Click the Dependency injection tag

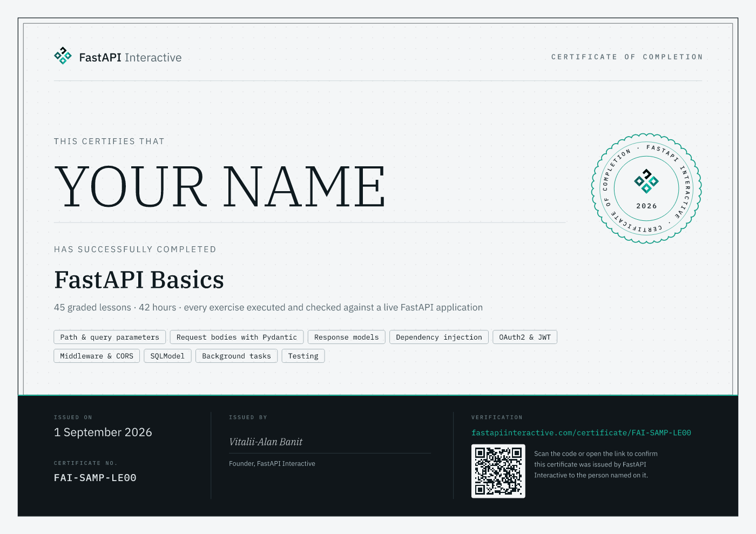point(439,337)
